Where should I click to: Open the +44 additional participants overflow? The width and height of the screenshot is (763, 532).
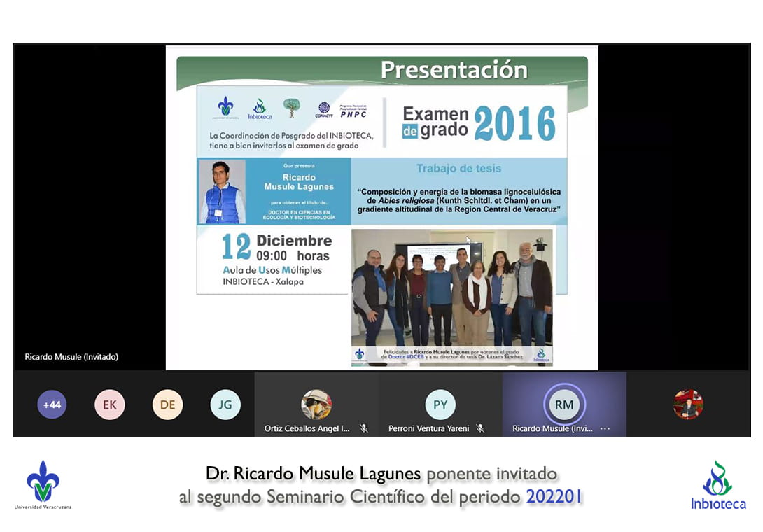(52, 405)
